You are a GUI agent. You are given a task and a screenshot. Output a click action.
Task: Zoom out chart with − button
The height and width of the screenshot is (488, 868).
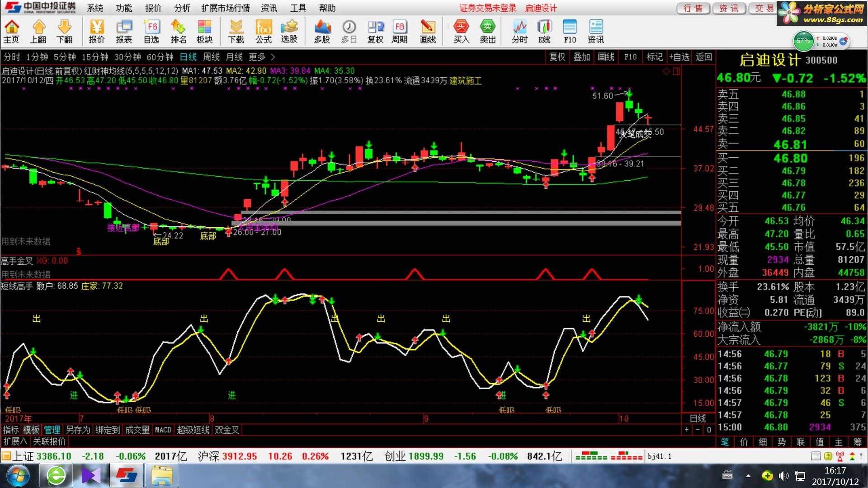point(698,430)
